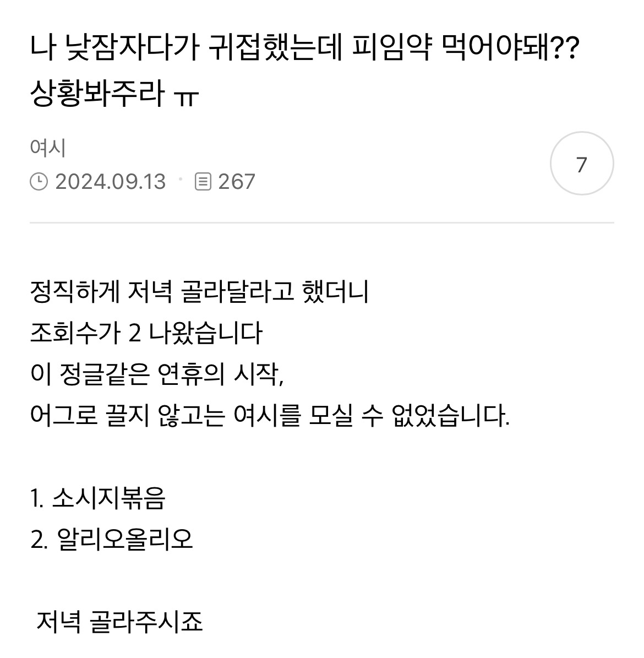This screenshot has width=644, height=658.
Task: Click the dot separator between date and views
Action: (181, 179)
